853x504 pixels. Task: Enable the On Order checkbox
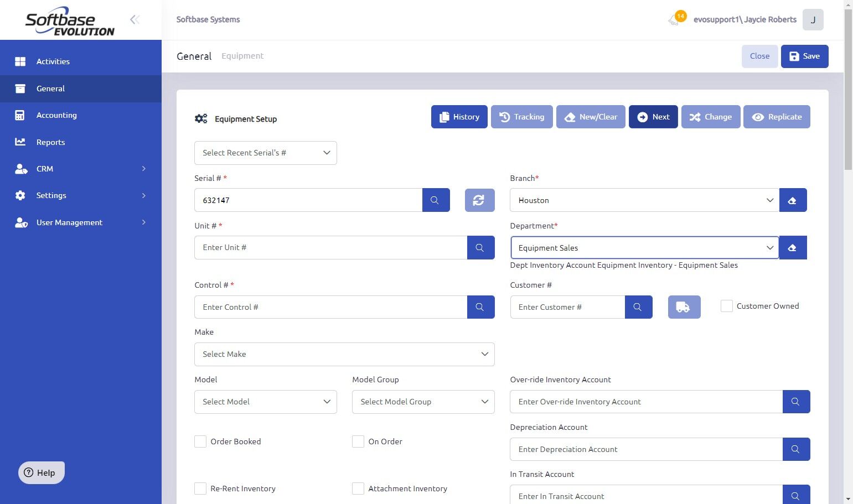click(358, 441)
